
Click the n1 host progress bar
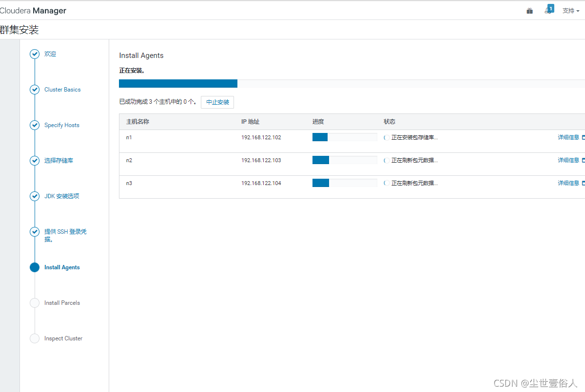(x=345, y=137)
